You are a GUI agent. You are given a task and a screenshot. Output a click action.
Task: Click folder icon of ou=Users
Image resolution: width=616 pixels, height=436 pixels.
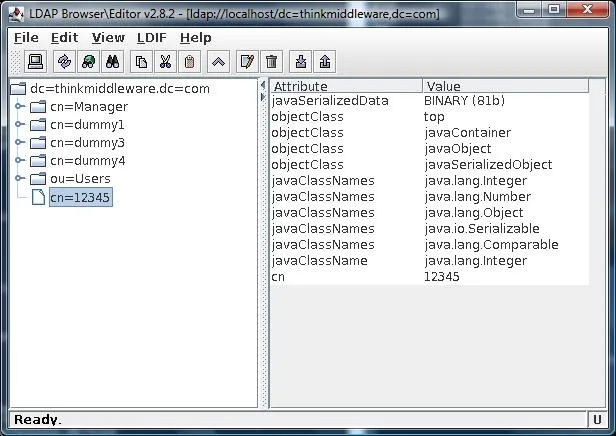point(38,179)
